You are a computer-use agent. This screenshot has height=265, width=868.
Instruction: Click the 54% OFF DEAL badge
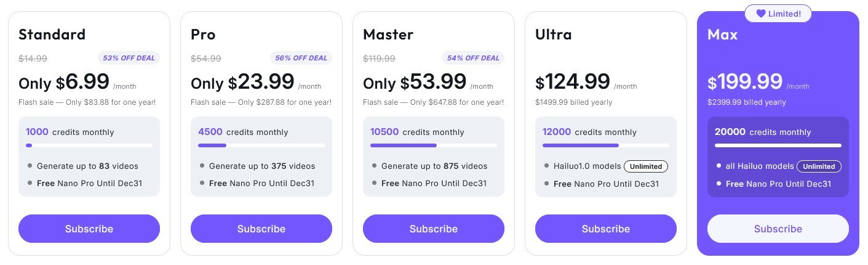[473, 58]
